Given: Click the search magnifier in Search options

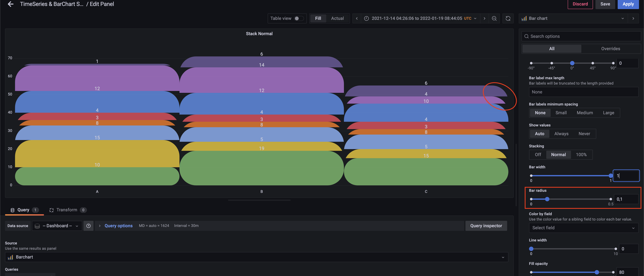Looking at the screenshot, I should click(x=527, y=36).
